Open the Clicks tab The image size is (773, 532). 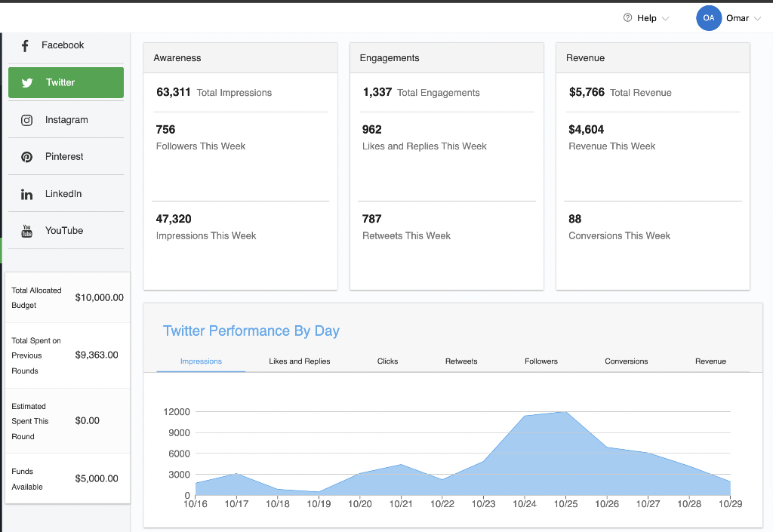(x=387, y=361)
